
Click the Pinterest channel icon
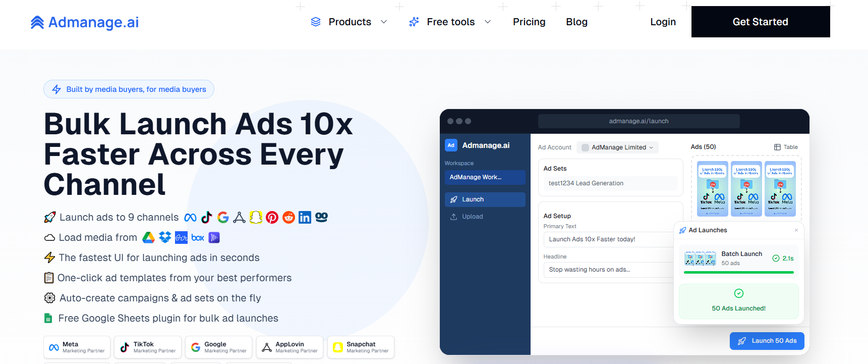[x=272, y=218]
